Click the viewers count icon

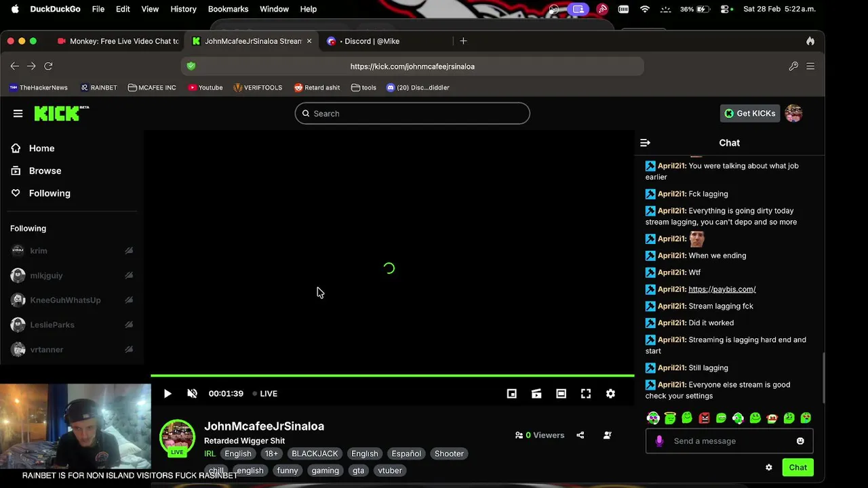(x=519, y=435)
